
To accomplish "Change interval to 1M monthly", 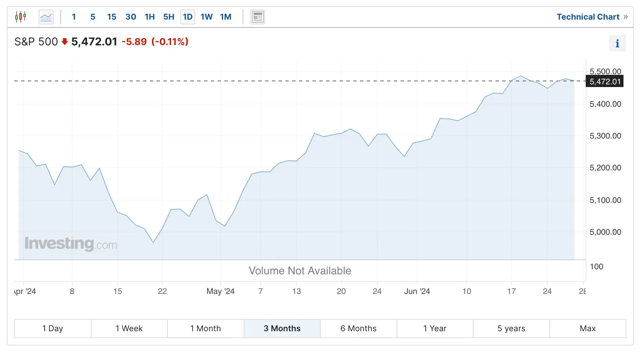I will coord(226,17).
